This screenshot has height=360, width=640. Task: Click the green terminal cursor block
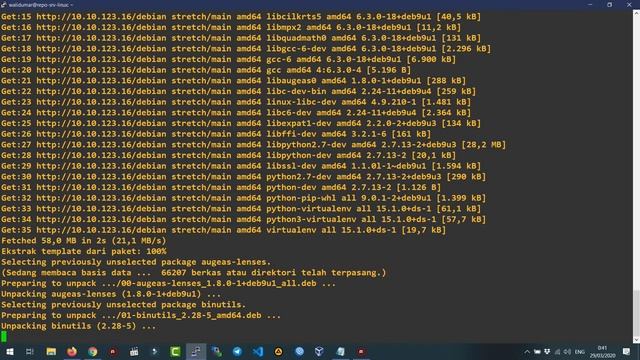[x=4, y=336]
